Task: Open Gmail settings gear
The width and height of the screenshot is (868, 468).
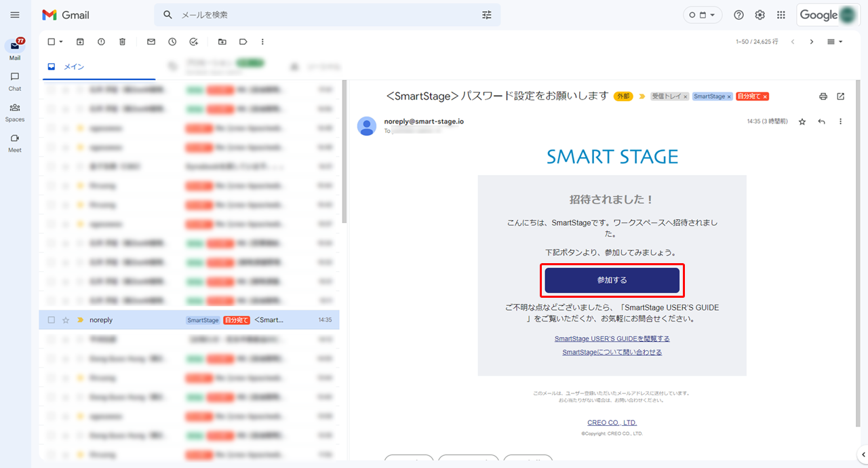Action: (x=759, y=15)
